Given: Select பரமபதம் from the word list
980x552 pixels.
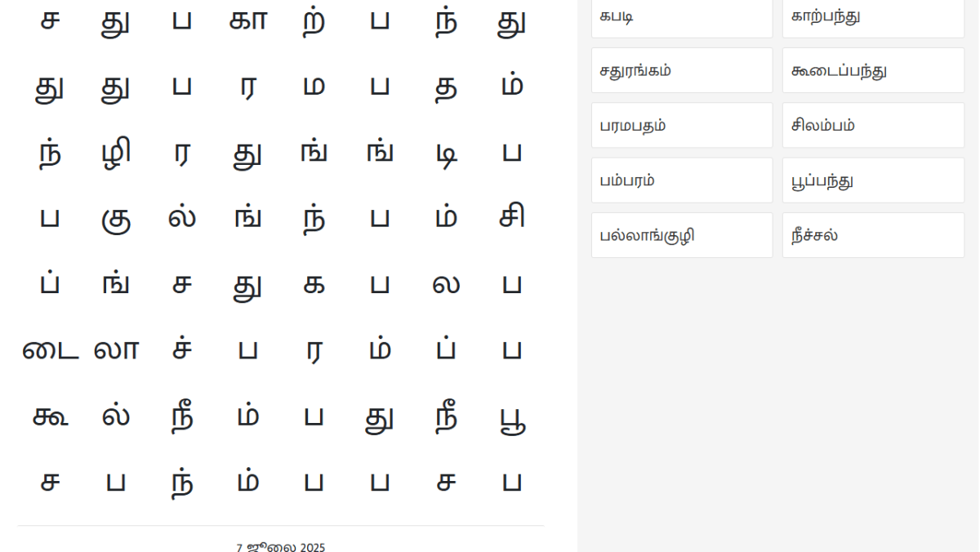Looking at the screenshot, I should [x=680, y=125].
